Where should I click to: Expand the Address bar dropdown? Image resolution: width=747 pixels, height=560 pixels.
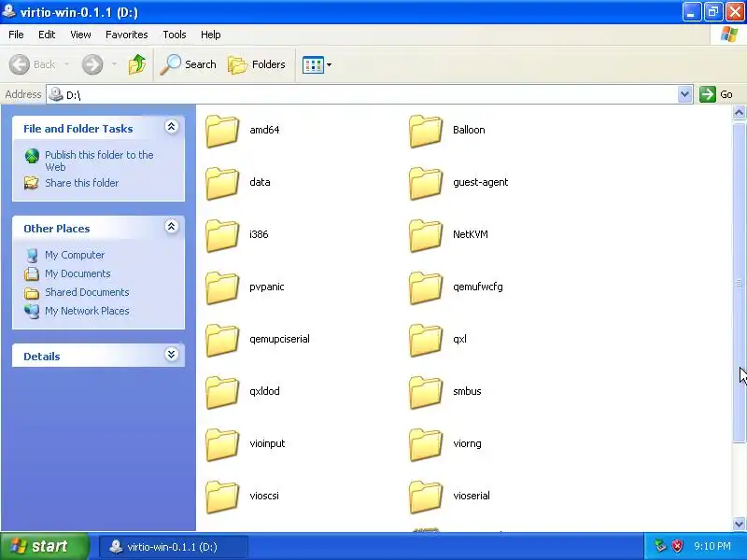[x=684, y=94]
